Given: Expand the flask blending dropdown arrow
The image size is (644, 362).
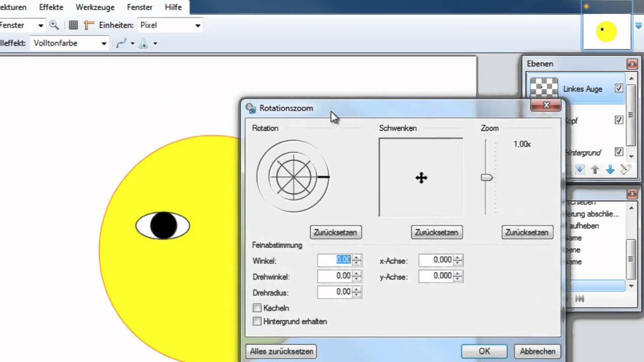Looking at the screenshot, I should (x=155, y=44).
